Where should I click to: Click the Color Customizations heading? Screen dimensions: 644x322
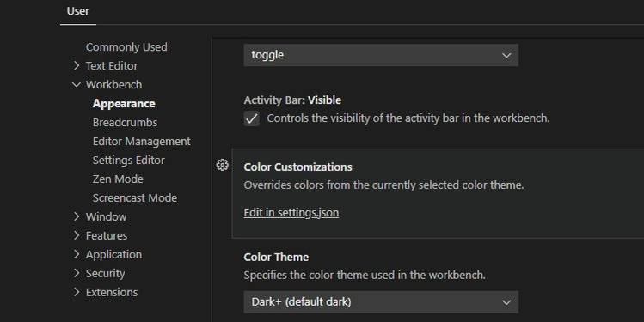(297, 167)
